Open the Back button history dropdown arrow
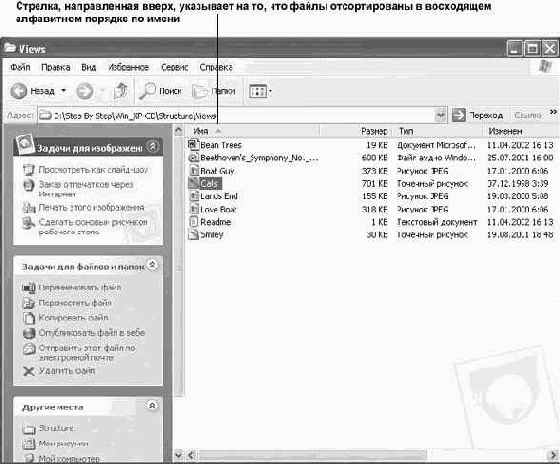The height and width of the screenshot is (464, 560). click(x=64, y=91)
